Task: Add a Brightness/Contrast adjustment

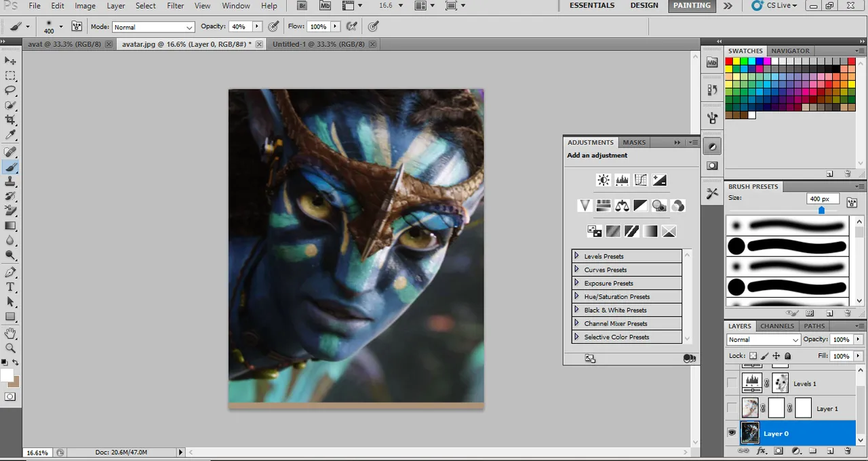Action: pyautogui.click(x=603, y=180)
